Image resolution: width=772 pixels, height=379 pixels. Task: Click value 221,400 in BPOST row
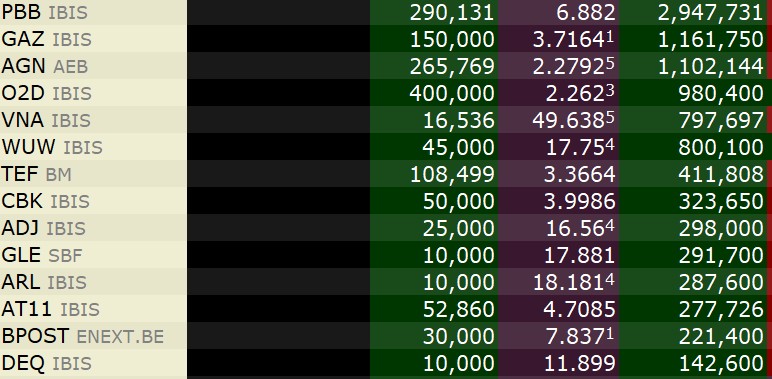[x=721, y=337]
